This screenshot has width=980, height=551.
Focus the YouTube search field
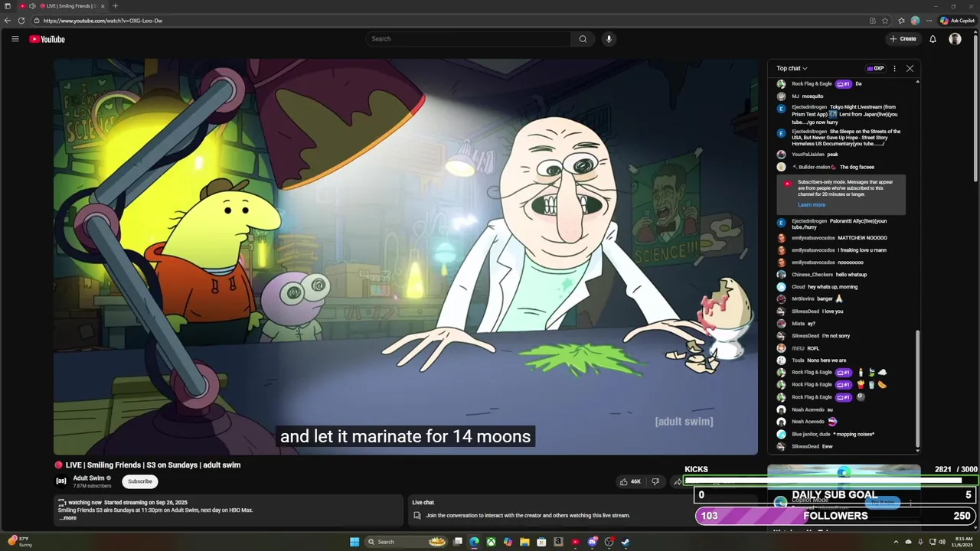point(468,39)
